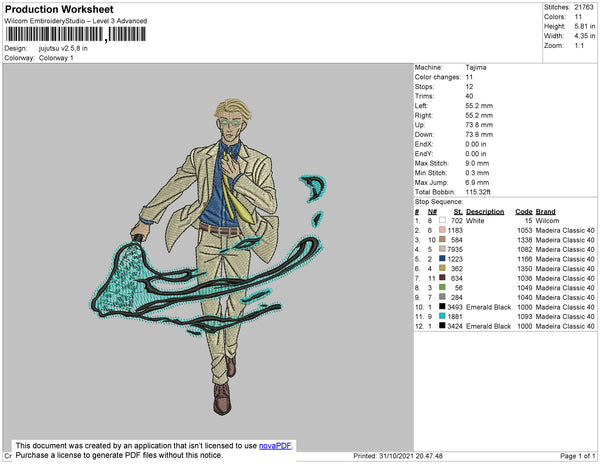Click the barcode image in header

pyautogui.click(x=76, y=34)
